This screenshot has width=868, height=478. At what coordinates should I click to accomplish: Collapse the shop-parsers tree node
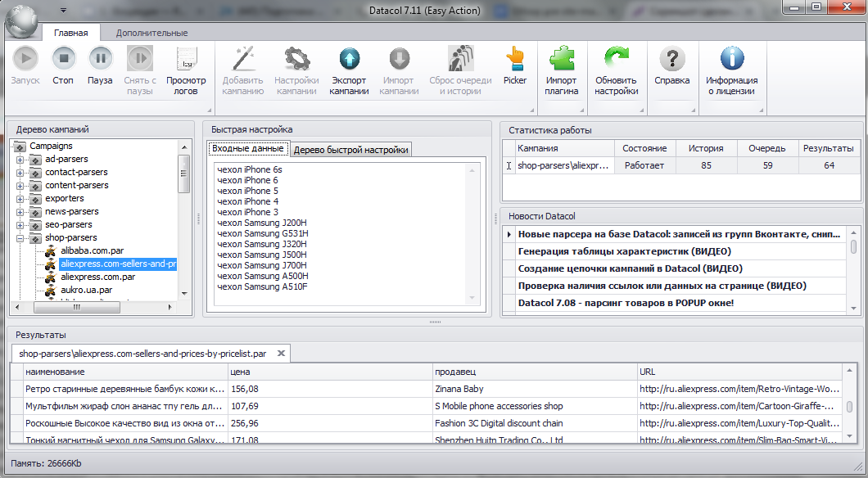[20, 238]
